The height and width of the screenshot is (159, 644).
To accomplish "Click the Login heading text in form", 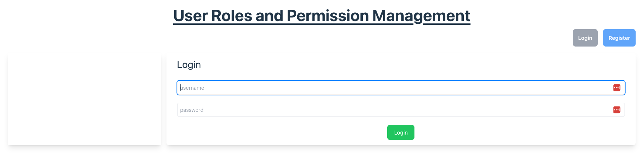I will pyautogui.click(x=189, y=65).
